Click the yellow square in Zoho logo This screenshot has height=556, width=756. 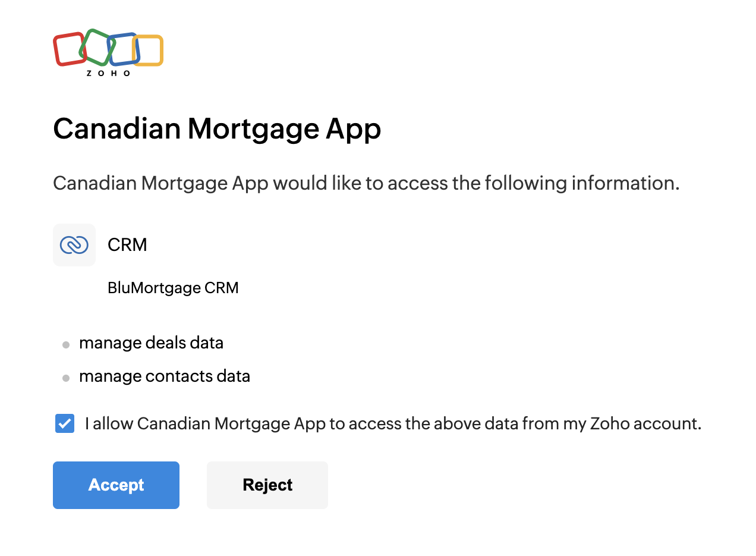(148, 51)
